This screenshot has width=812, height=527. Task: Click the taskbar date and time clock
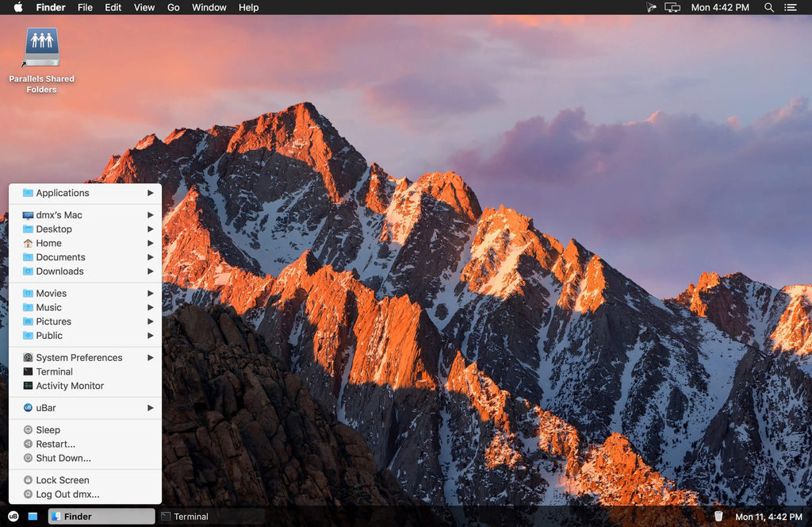point(768,517)
